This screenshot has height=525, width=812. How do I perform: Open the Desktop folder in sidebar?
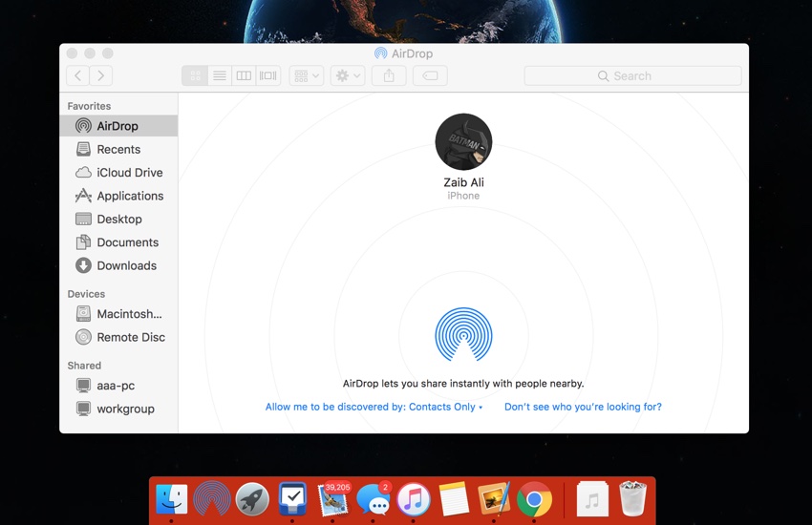click(118, 219)
